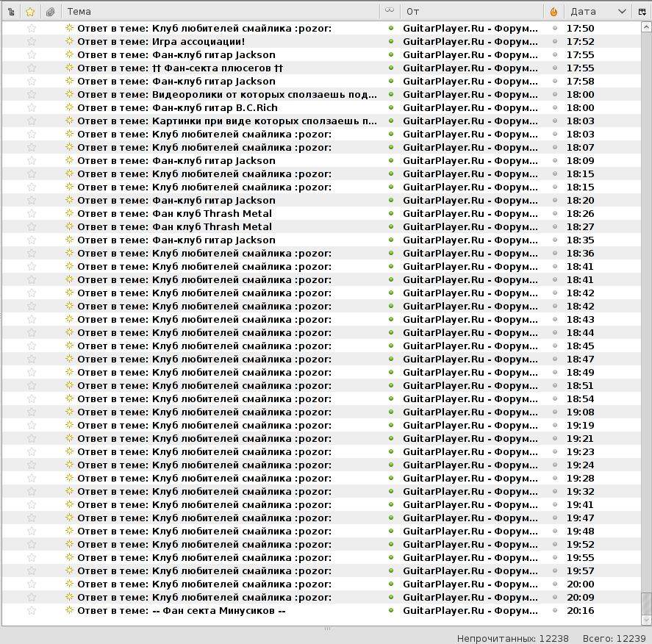
Task: Click the starred column header icon
Action: (x=30, y=12)
